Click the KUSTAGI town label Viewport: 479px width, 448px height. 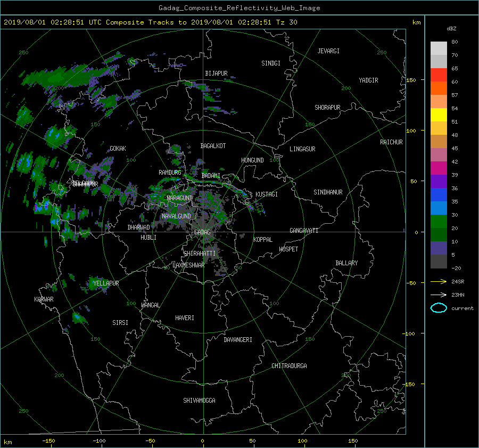[x=267, y=194]
